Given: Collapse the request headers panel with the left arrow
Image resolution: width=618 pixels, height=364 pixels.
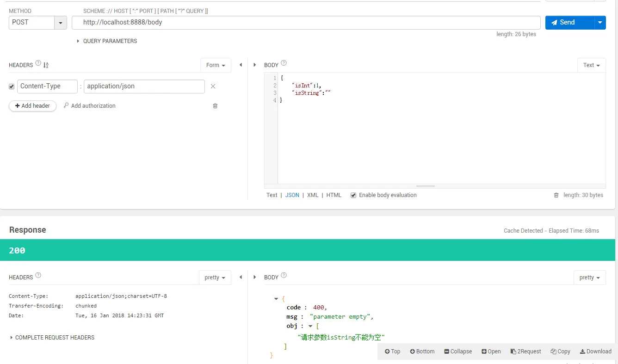Looking at the screenshot, I should (x=241, y=65).
